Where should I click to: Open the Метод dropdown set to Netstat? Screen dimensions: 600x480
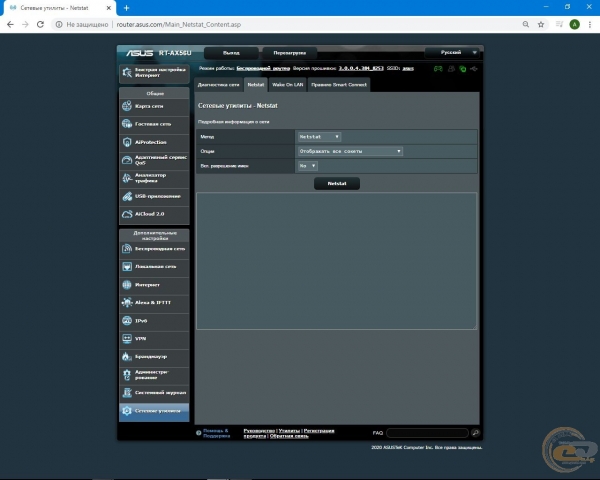pyautogui.click(x=319, y=137)
